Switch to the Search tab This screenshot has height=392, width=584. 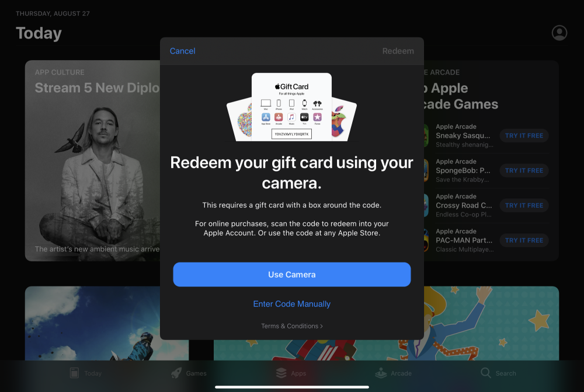pyautogui.click(x=498, y=373)
